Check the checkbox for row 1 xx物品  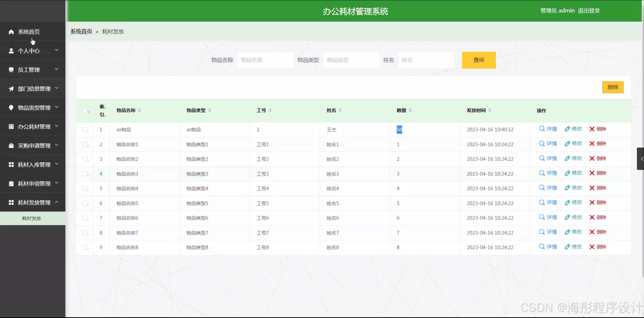[85, 130]
